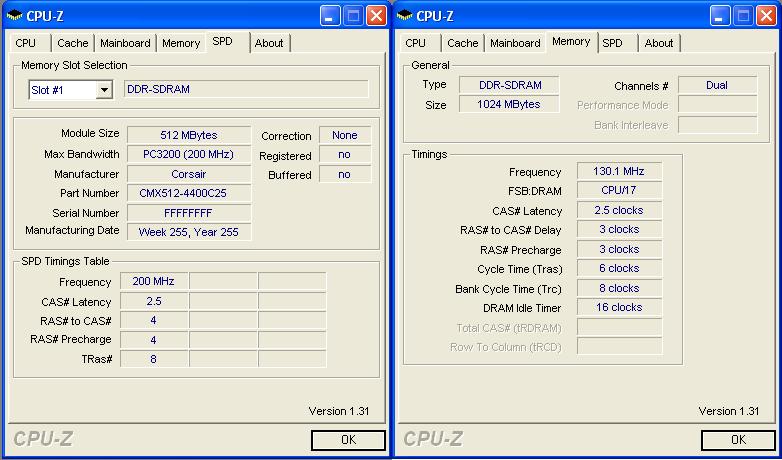Viewport: 782px width, 460px height.
Task: Click RAS# Precharge 3 clocks value
Action: click(x=619, y=249)
